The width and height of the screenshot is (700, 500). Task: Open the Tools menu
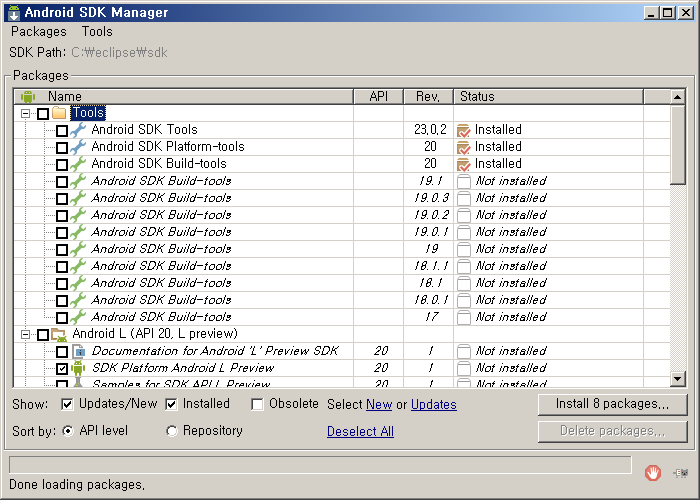(x=97, y=32)
